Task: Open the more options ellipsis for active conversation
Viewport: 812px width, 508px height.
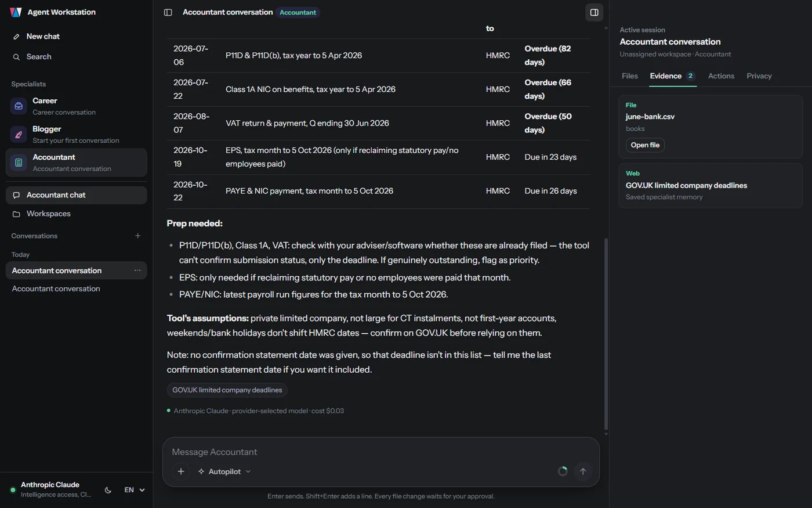Action: pyautogui.click(x=137, y=271)
